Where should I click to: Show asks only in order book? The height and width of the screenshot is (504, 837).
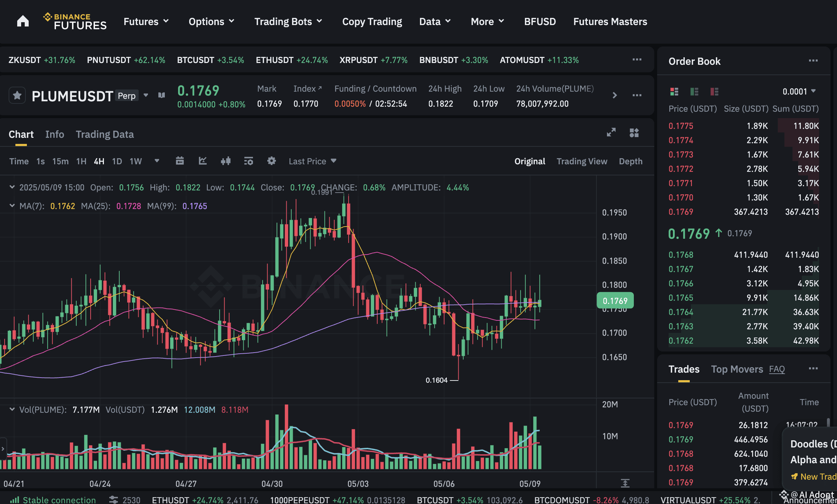point(714,92)
